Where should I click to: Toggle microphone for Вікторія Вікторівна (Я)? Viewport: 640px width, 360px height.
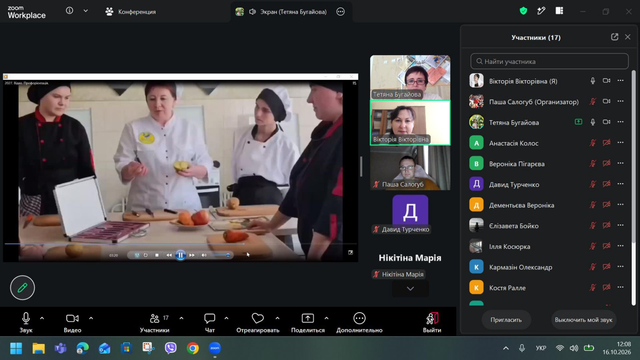coord(593,81)
